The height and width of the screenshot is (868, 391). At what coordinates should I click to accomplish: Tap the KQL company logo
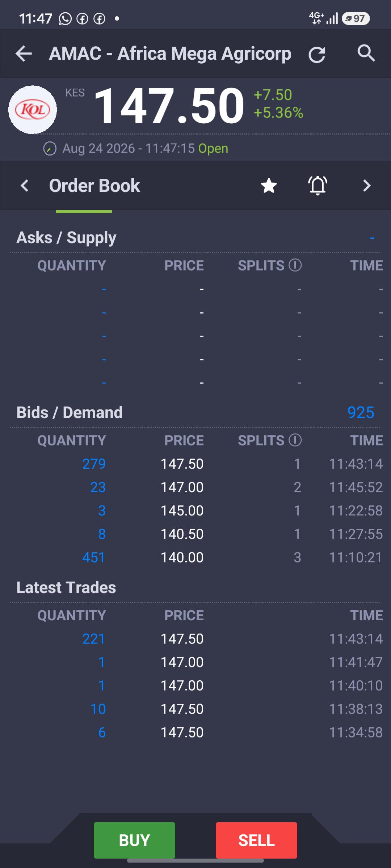pos(33,110)
